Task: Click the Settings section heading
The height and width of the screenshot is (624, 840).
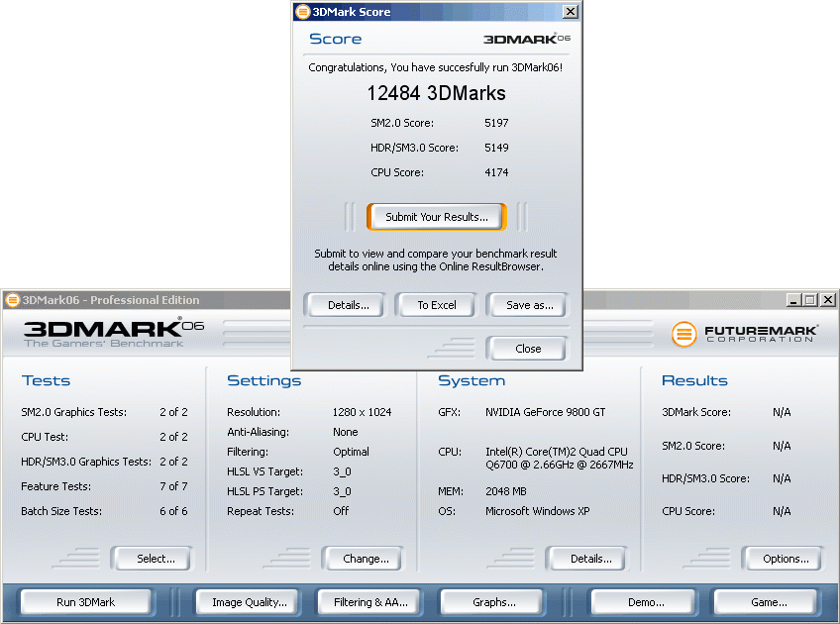Action: [263, 380]
